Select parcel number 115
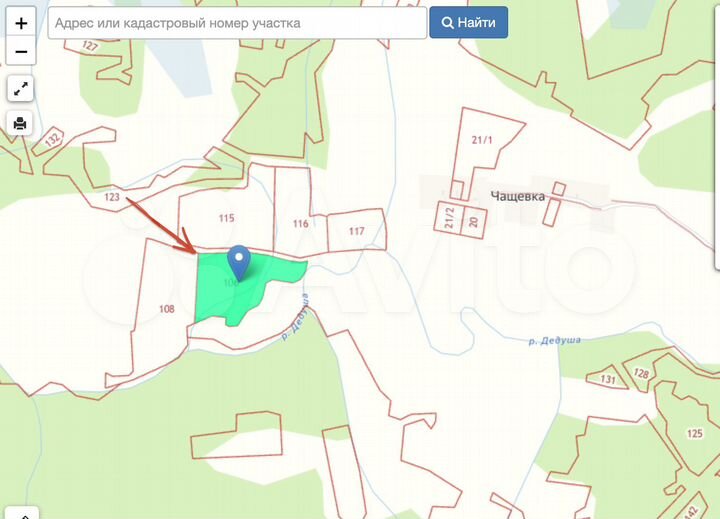Image resolution: width=720 pixels, height=519 pixels. tap(226, 218)
